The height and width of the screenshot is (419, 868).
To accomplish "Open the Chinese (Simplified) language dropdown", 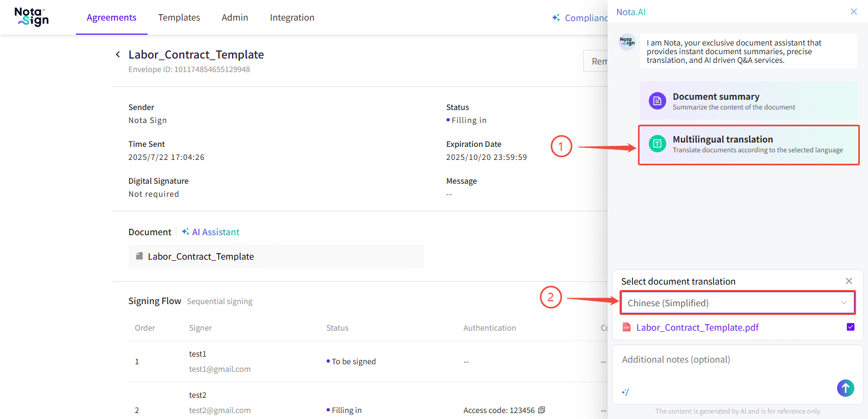I will 727,303.
